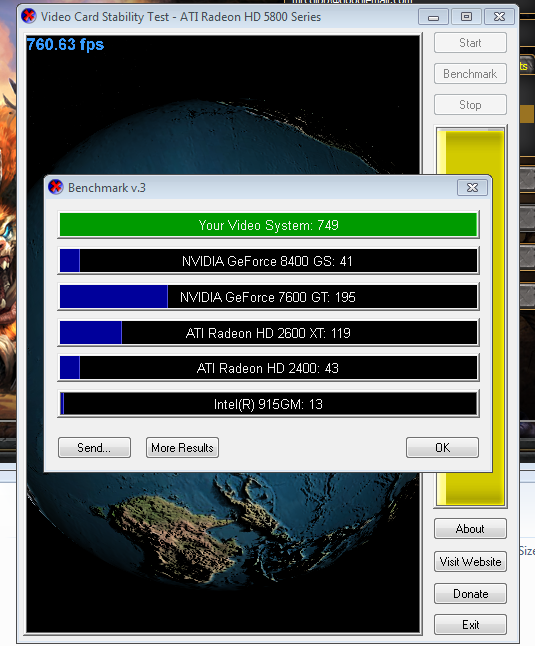Open More Results

click(182, 447)
